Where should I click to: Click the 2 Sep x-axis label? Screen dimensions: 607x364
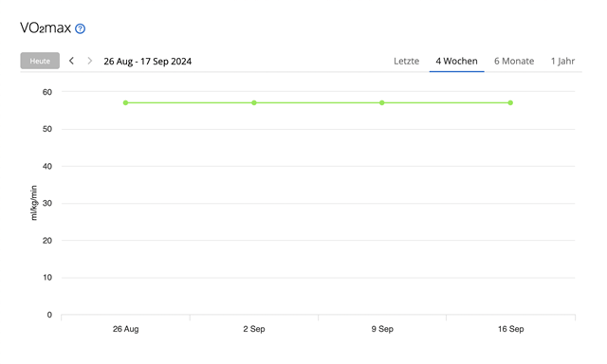pos(254,329)
